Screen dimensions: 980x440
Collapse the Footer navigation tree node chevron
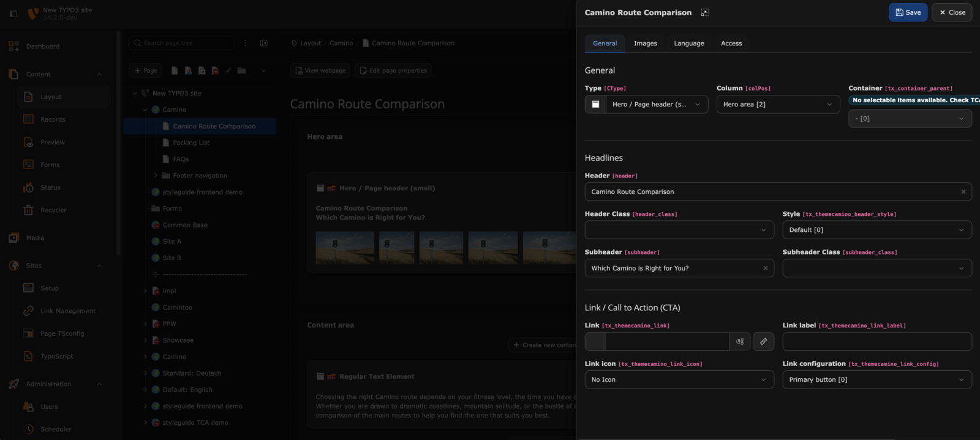156,176
